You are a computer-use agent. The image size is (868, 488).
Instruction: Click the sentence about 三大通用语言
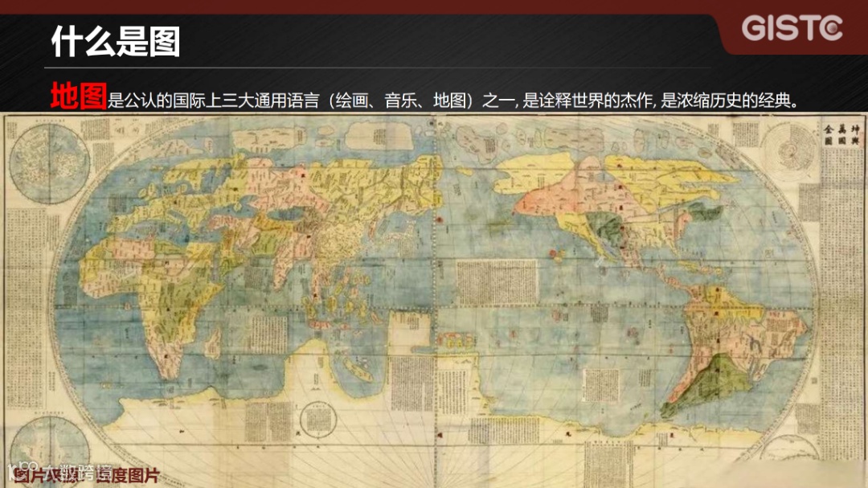452,100
